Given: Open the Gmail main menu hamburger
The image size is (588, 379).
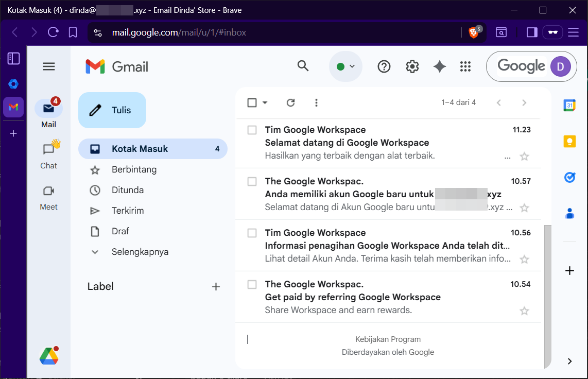Looking at the screenshot, I should tap(49, 67).
